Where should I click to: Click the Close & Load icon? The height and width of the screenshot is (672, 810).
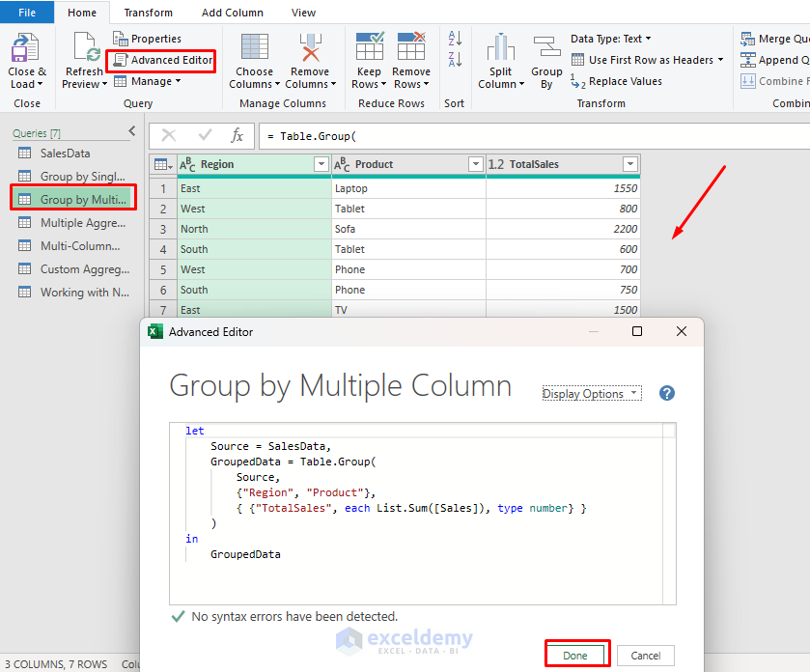(25, 50)
